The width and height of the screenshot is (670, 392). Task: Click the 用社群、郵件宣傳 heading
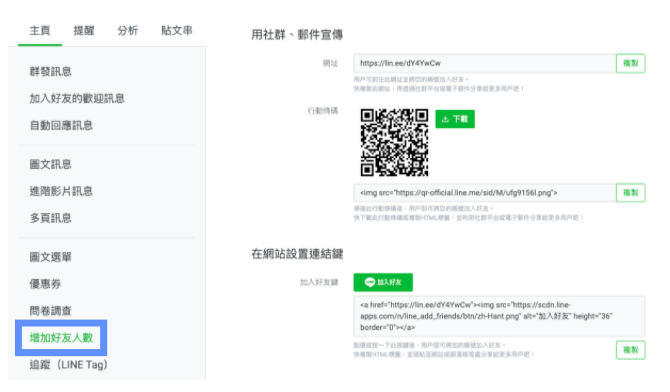(297, 35)
